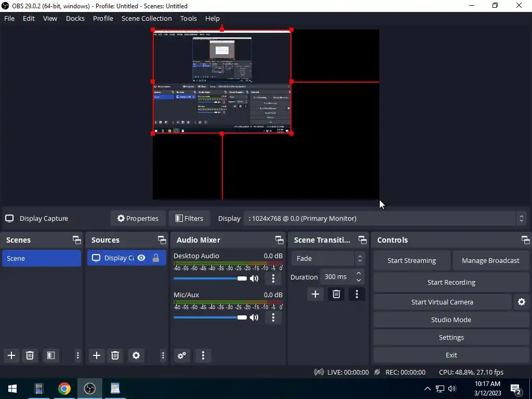Image resolution: width=532 pixels, height=399 pixels.
Task: Select Display Capture in Sources list
Action: click(x=127, y=258)
